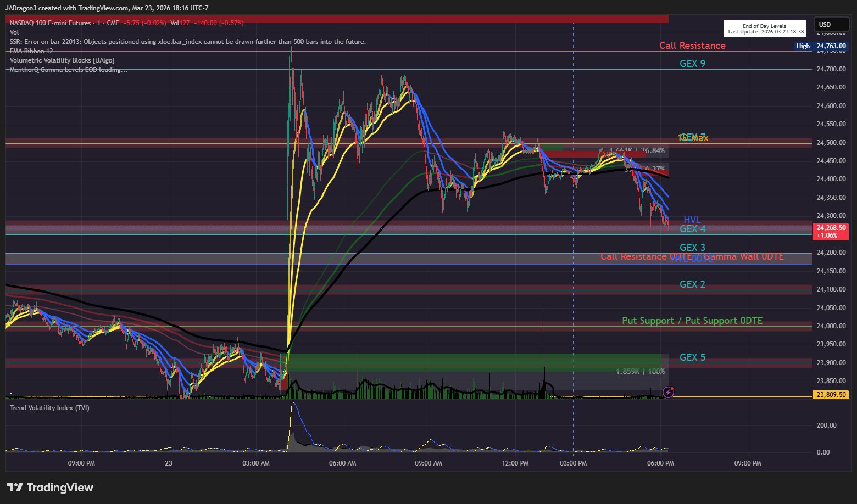Click the HVL level label
The width and height of the screenshot is (857, 504).
click(x=692, y=221)
